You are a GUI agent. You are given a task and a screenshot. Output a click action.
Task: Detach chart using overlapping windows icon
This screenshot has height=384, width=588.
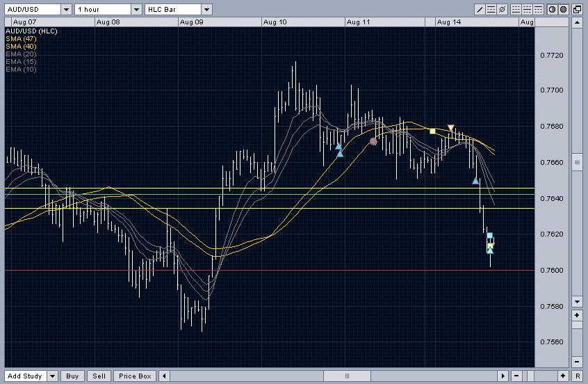(577, 9)
